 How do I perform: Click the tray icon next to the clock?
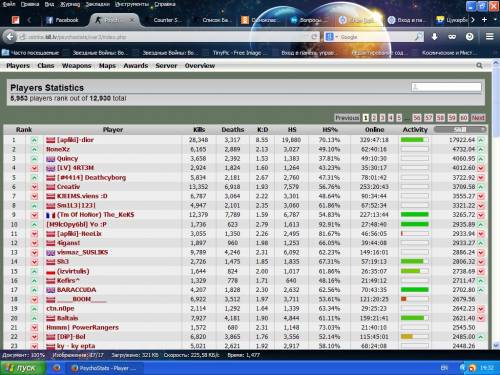tap(472, 368)
